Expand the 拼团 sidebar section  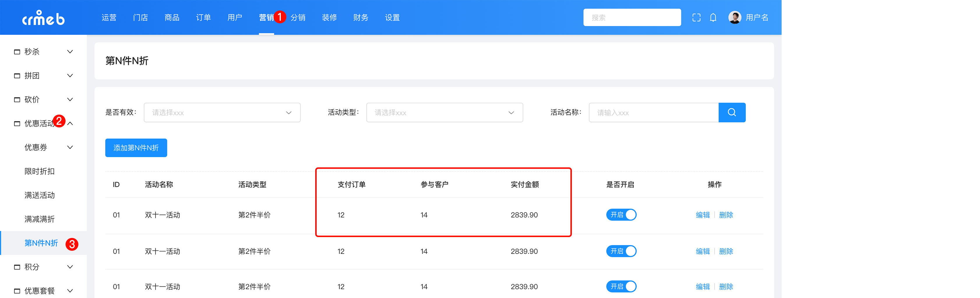click(x=70, y=76)
